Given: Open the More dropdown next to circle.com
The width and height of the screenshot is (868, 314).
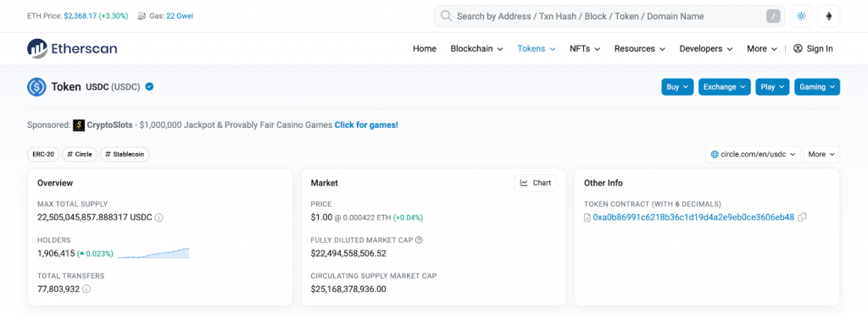Looking at the screenshot, I should point(821,154).
